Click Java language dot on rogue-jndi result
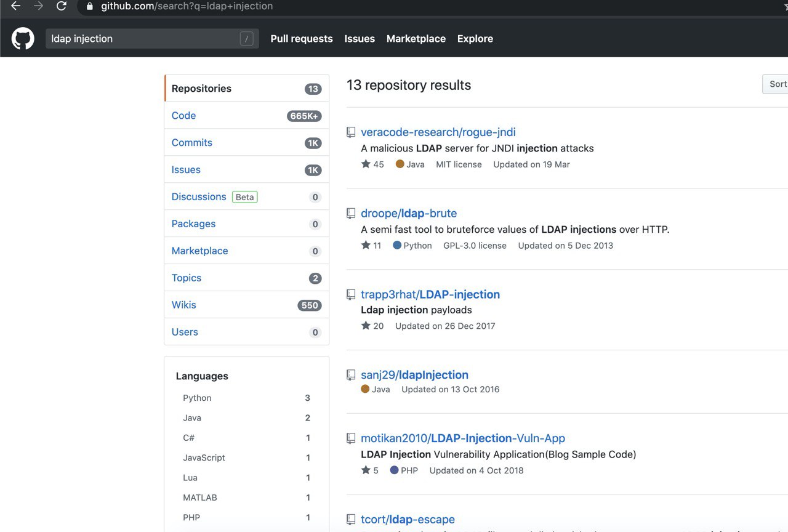Viewport: 788px width, 532px height. (x=400, y=164)
